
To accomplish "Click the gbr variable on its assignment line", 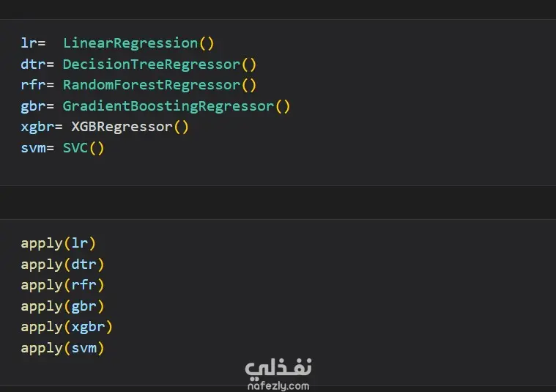I will click(x=33, y=106).
